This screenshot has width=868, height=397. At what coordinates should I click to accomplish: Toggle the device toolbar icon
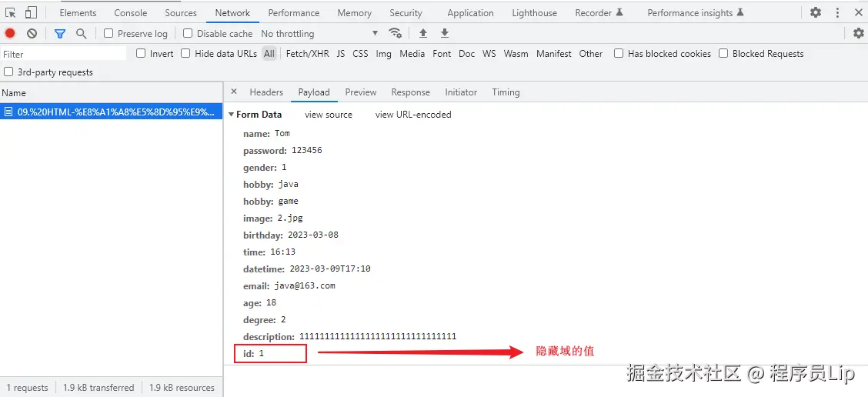[31, 12]
